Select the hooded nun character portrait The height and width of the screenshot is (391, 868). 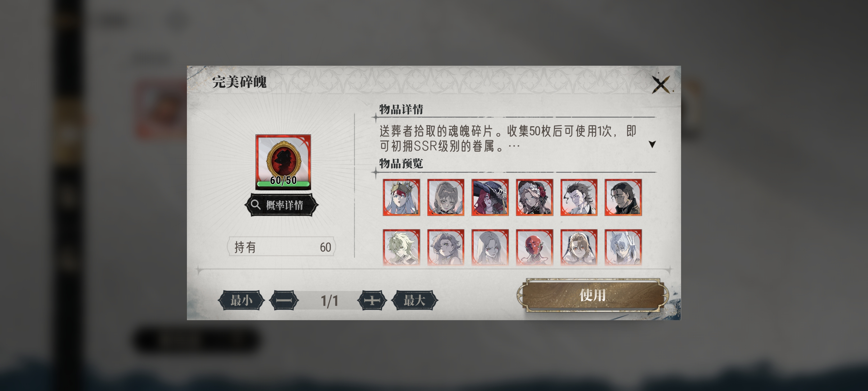pyautogui.click(x=579, y=247)
